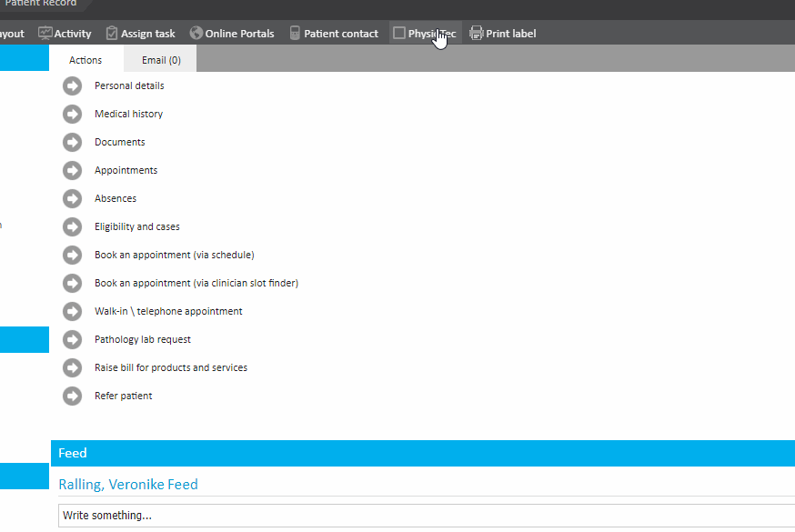Open Eligibility and cases
Viewport: 795px width, 532px height.
point(136,226)
